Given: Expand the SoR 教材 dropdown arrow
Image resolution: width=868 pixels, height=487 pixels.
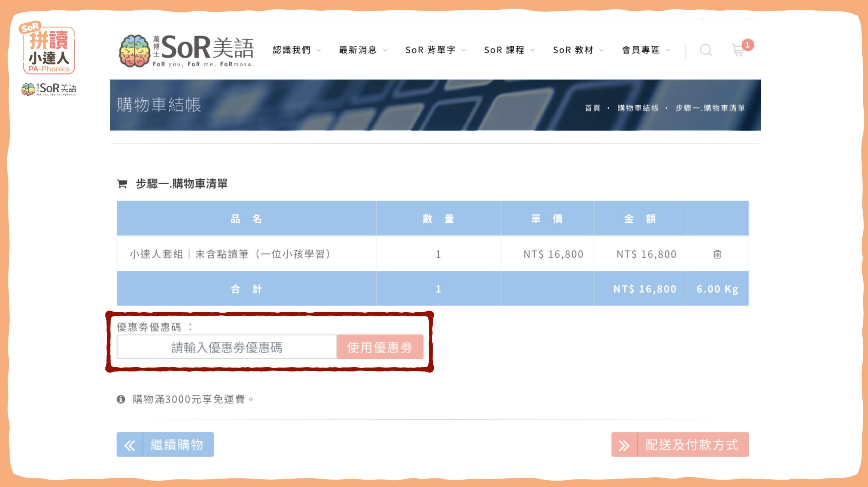Looking at the screenshot, I should (x=601, y=50).
